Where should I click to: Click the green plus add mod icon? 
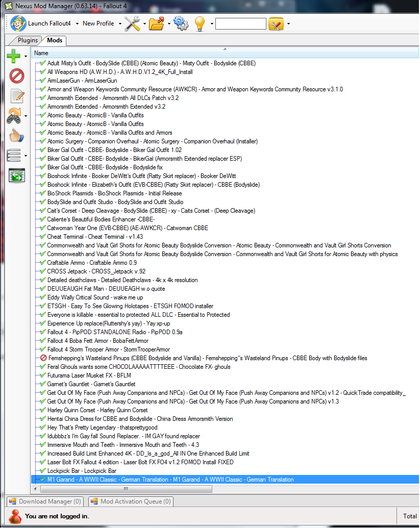[x=14, y=56]
